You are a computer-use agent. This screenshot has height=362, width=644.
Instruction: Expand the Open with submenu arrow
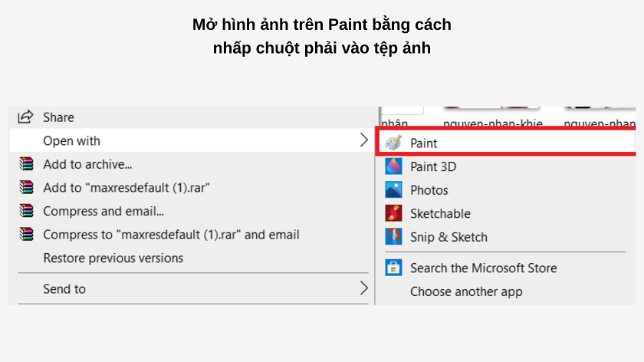point(363,140)
